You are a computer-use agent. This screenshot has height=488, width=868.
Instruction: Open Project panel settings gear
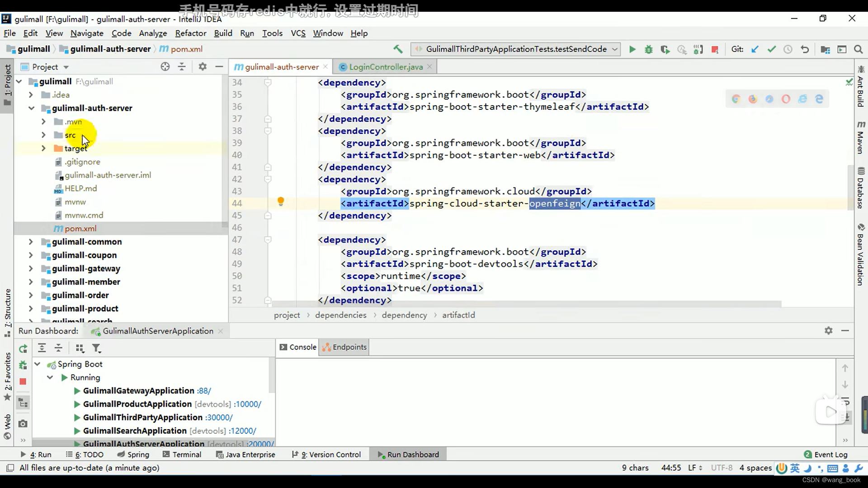[x=203, y=67]
